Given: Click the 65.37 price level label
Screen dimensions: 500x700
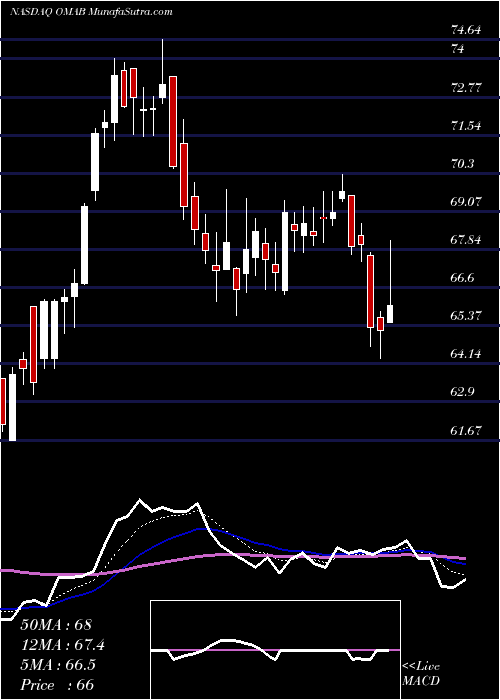Looking at the screenshot, I should (x=466, y=316).
